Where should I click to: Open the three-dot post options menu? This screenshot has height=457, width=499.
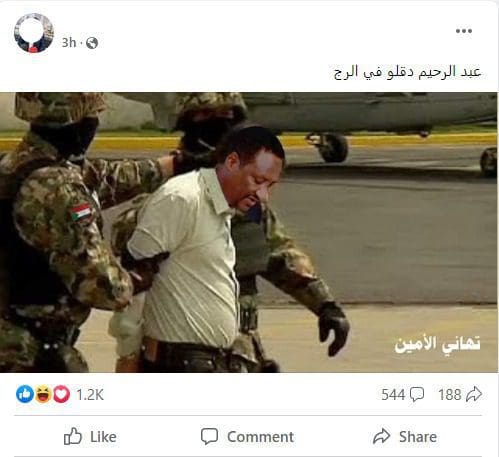(x=464, y=31)
